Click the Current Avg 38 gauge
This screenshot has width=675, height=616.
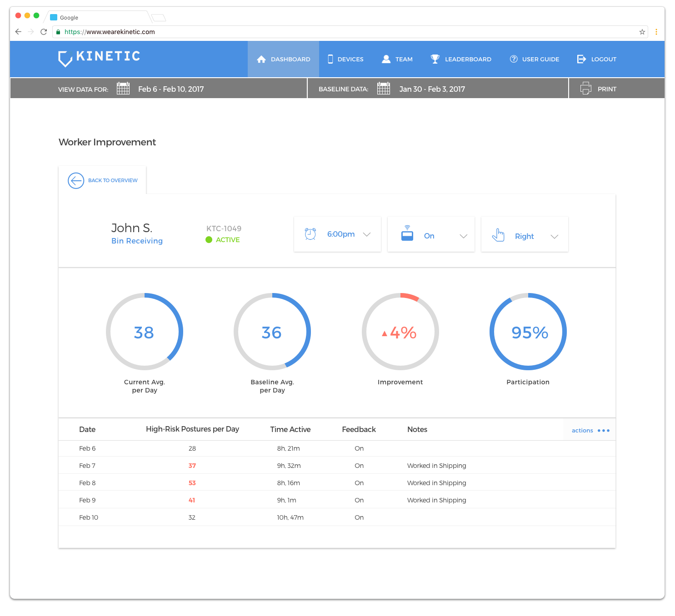pyautogui.click(x=145, y=332)
